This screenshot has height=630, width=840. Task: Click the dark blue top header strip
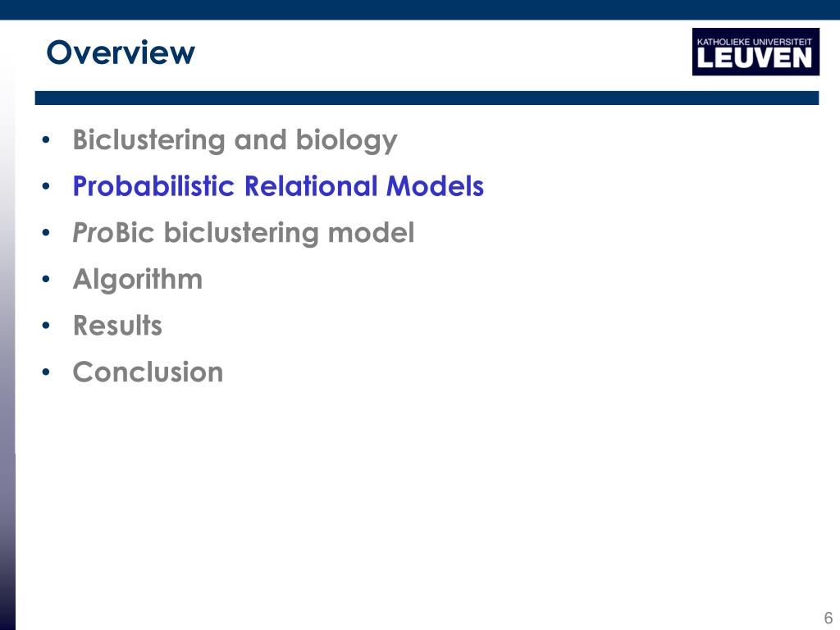pyautogui.click(x=420, y=10)
